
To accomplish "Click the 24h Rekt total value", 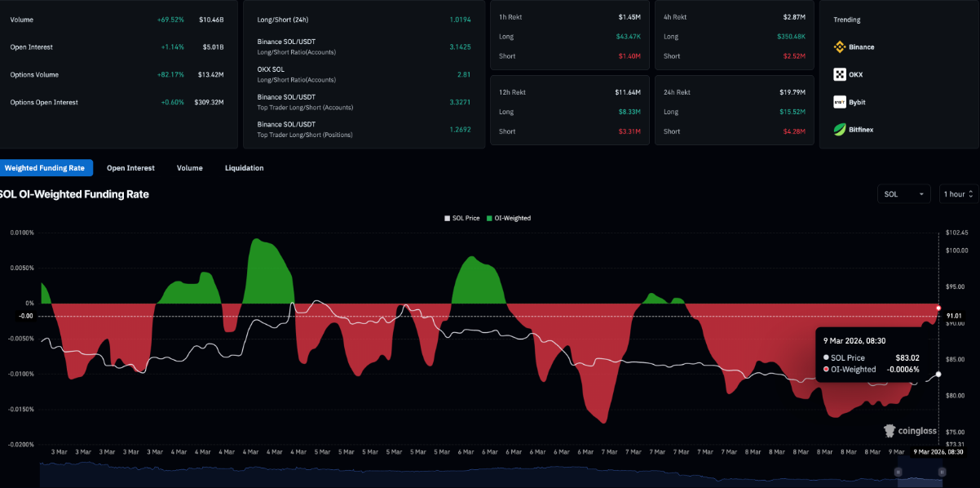I will pos(792,92).
